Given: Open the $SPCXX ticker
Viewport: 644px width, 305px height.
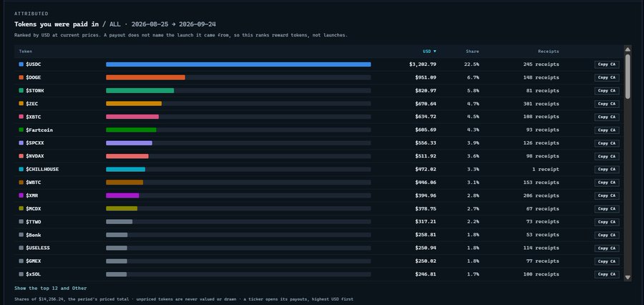Looking at the screenshot, I should [35, 143].
